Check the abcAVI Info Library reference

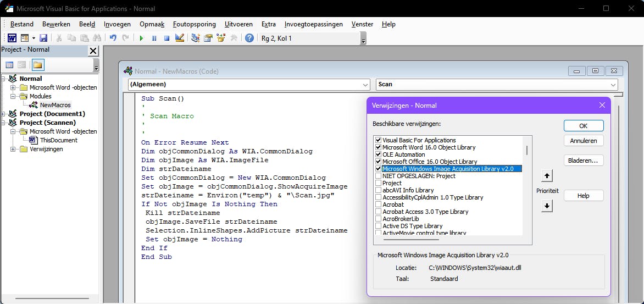378,190
